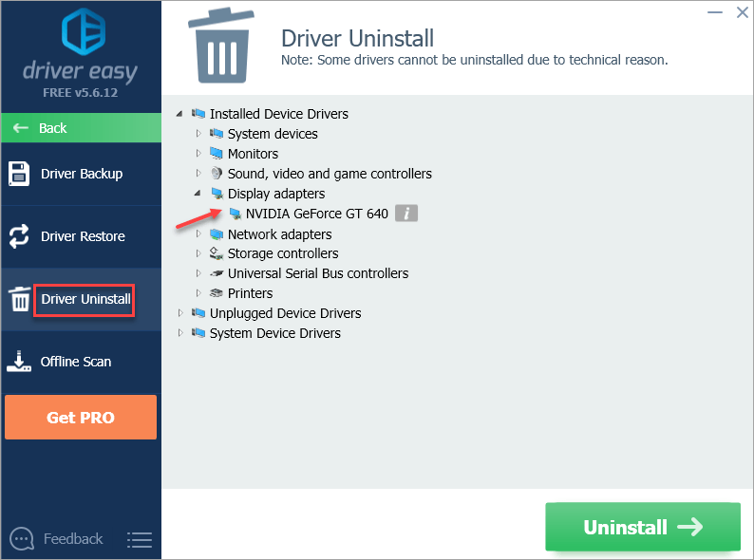The image size is (754, 560).
Task: Click the Get PRO button
Action: point(81,418)
